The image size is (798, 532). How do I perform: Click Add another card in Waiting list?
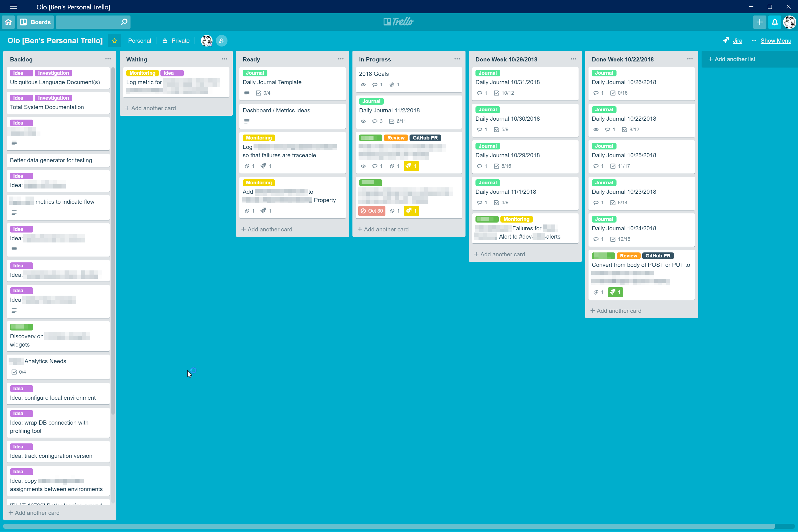tap(151, 108)
